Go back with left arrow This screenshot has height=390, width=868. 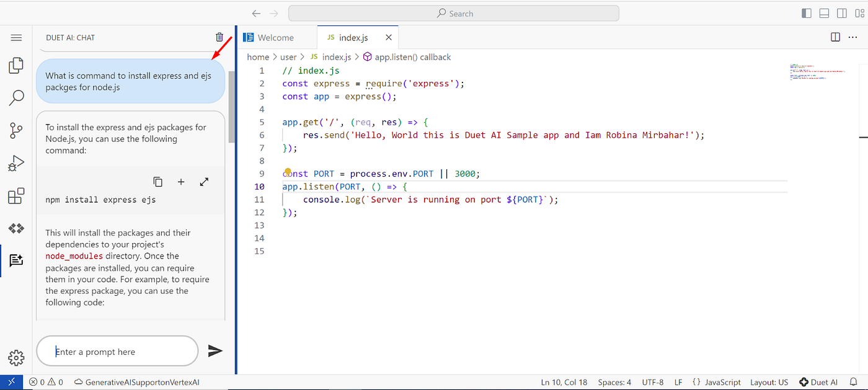point(257,13)
